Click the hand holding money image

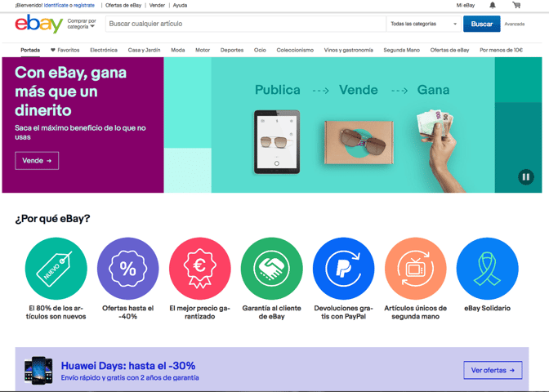441,150
